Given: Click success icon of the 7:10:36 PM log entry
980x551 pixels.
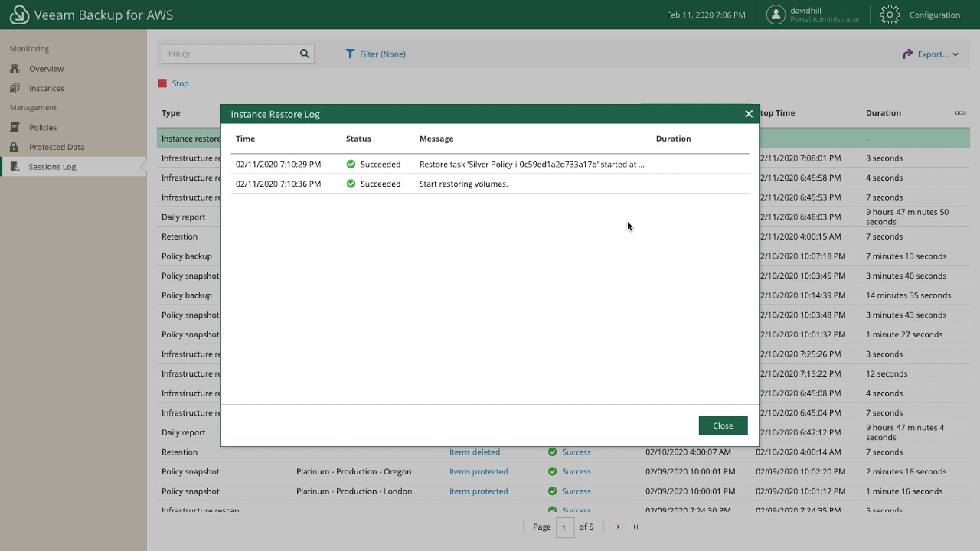Looking at the screenshot, I should click(351, 184).
